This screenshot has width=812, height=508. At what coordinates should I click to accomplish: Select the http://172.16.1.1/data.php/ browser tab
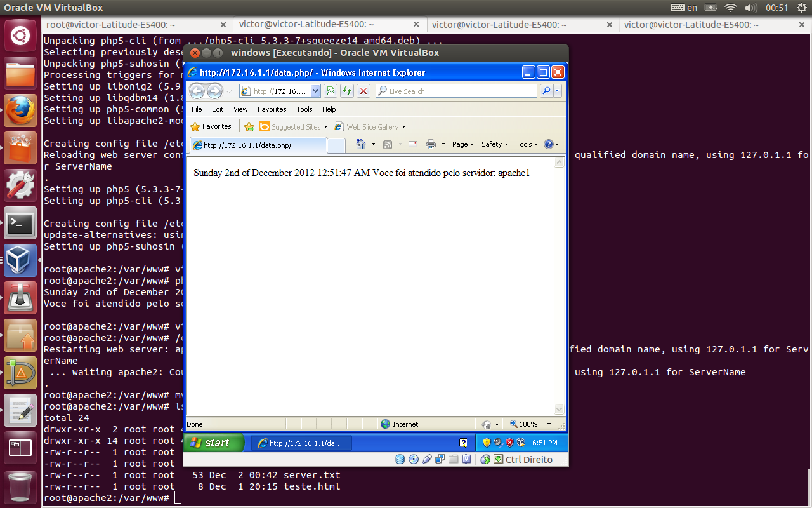(258, 145)
